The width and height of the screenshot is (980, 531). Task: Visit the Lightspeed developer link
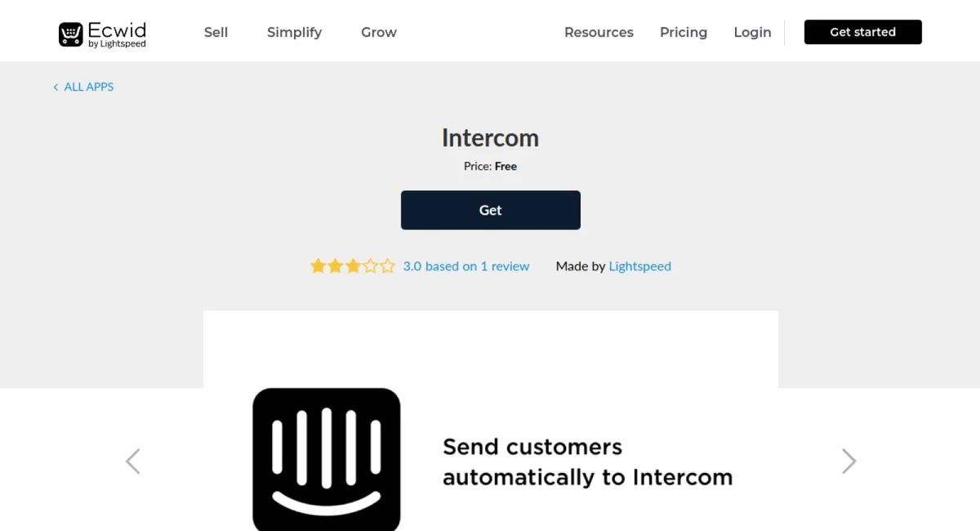pyautogui.click(x=639, y=265)
